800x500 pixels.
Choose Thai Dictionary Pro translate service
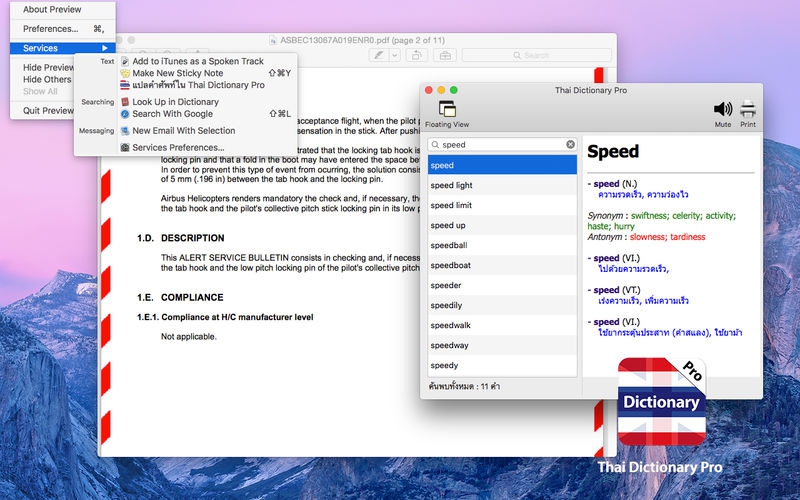[x=198, y=85]
